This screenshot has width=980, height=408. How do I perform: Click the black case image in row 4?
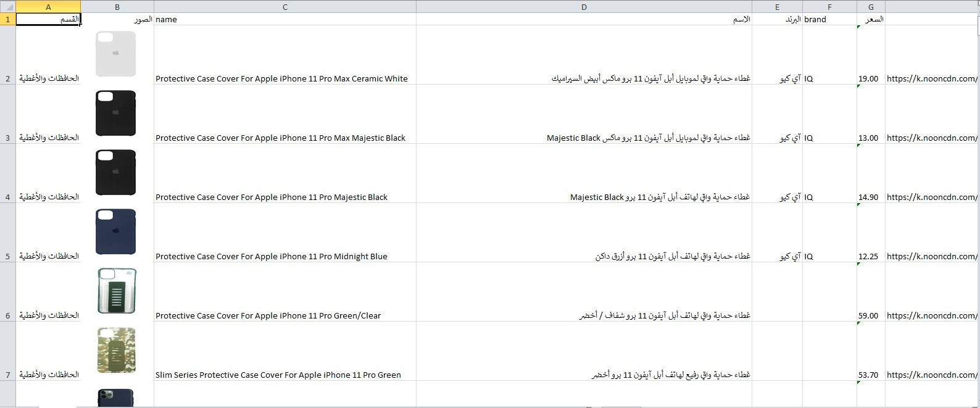pos(116,173)
